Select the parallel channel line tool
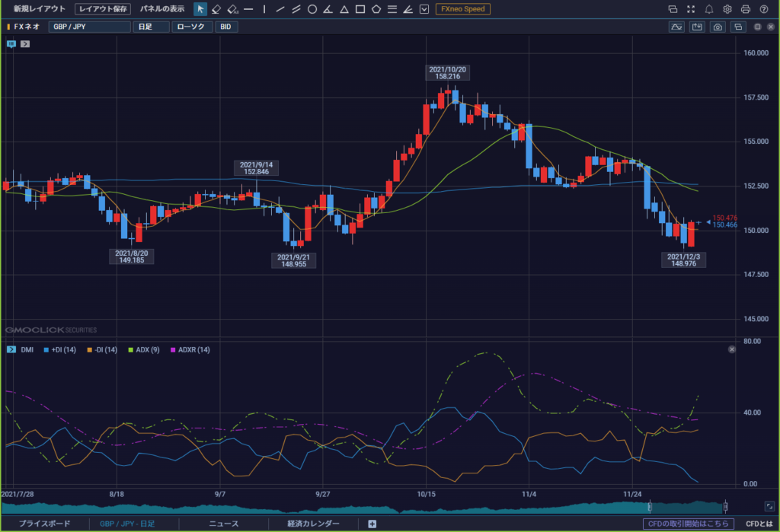The height and width of the screenshot is (532, 780). [296, 9]
